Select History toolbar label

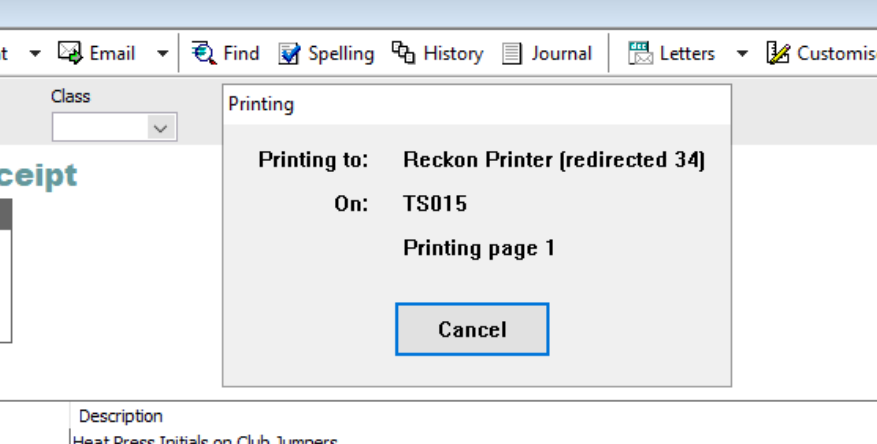453,54
